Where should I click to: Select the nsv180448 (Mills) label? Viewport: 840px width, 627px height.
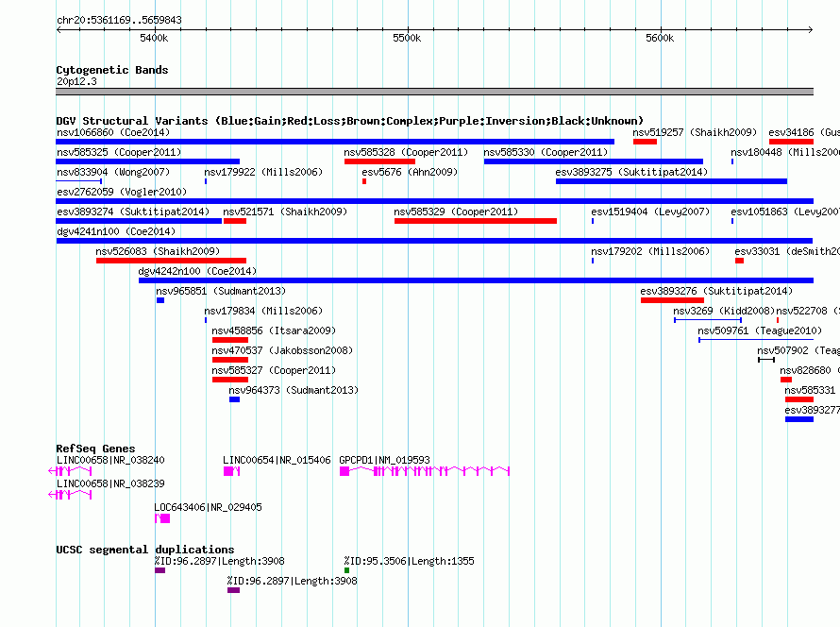(785, 152)
